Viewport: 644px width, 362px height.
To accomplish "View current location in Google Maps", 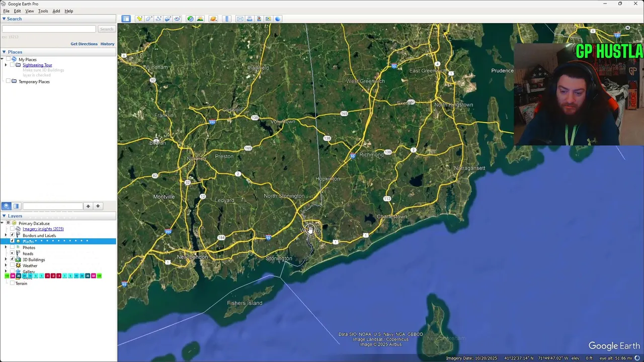I will [x=268, y=19].
